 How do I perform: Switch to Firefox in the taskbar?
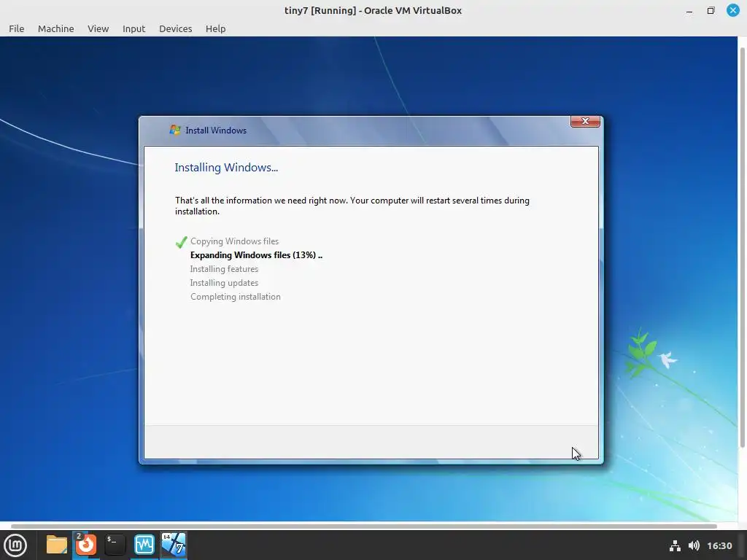(86, 545)
